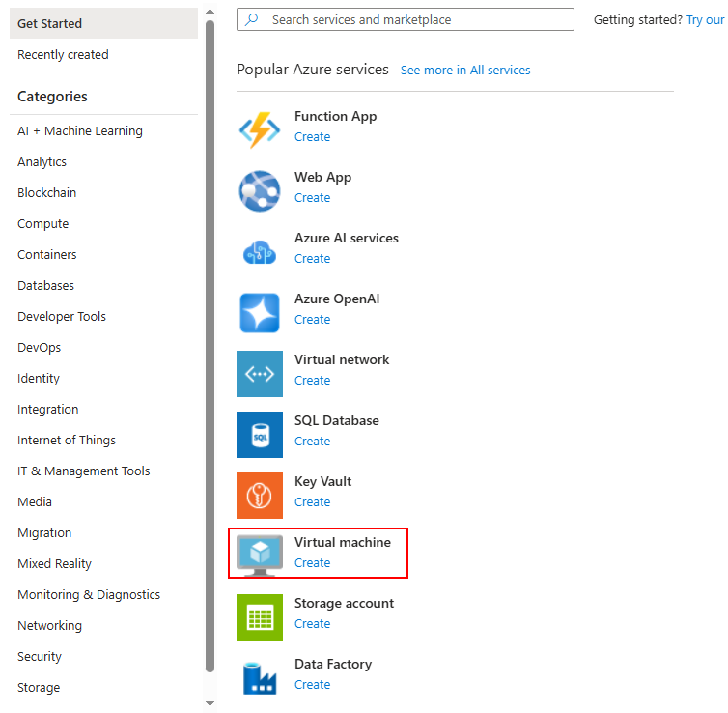Click Create under Storage account
Image resolution: width=728 pixels, height=713 pixels.
pyautogui.click(x=313, y=624)
